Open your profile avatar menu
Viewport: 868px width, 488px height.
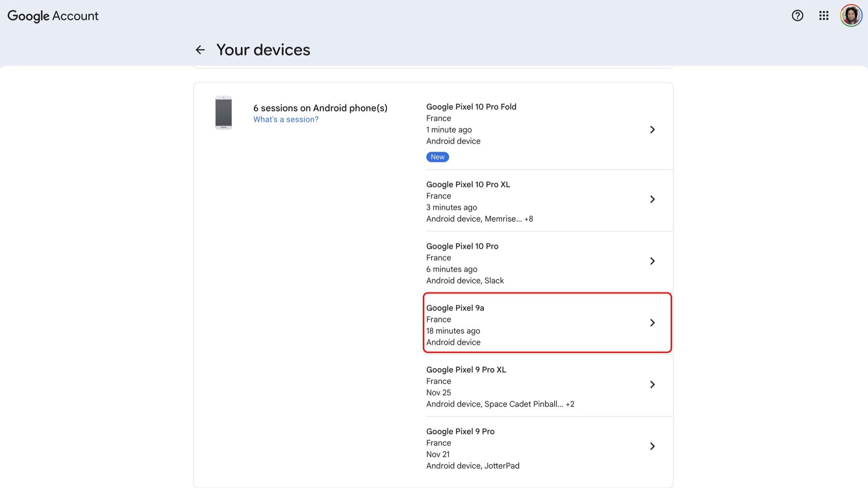click(851, 16)
